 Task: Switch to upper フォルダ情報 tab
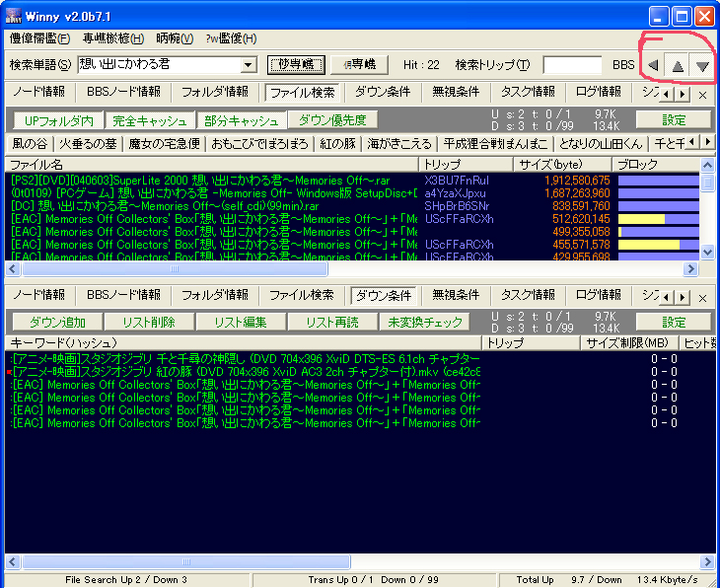point(214,92)
